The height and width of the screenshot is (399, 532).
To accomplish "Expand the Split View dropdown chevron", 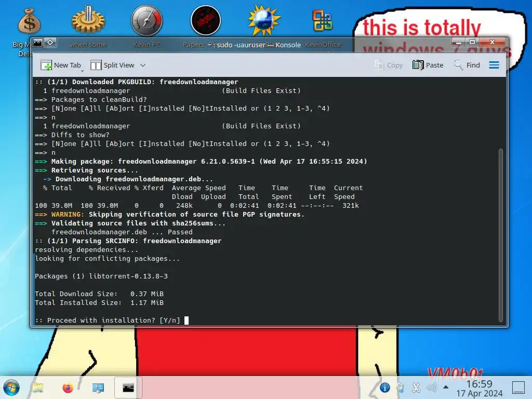I will click(x=143, y=65).
